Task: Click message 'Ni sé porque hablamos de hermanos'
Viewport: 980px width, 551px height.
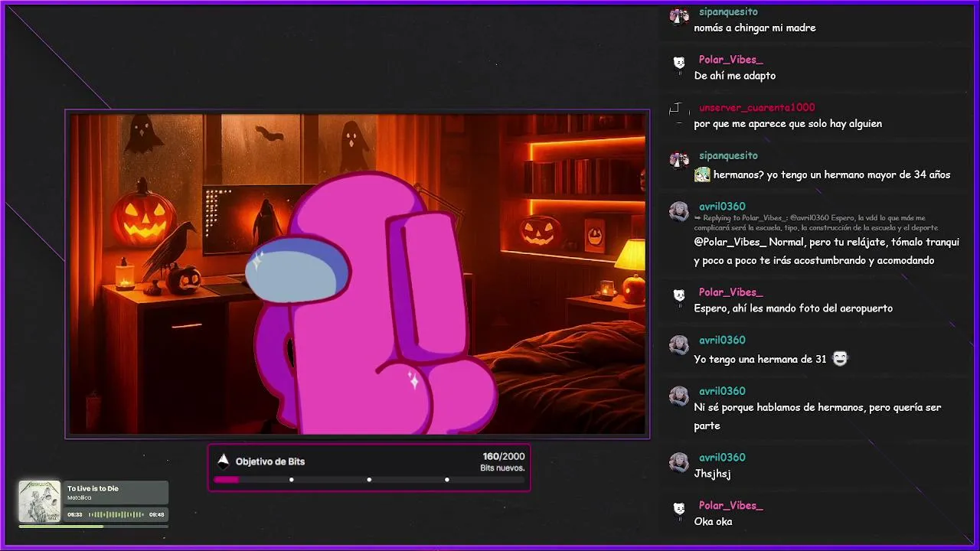Action: pos(818,416)
